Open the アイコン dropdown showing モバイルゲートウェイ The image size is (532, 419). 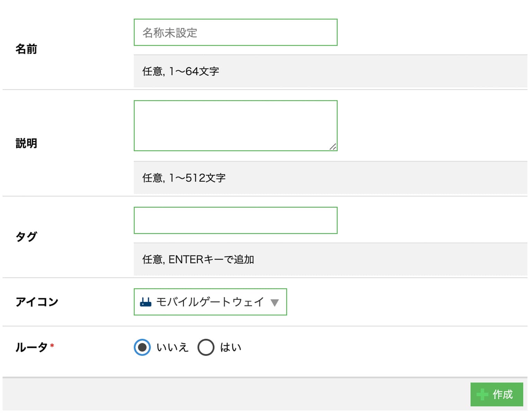[x=210, y=302]
